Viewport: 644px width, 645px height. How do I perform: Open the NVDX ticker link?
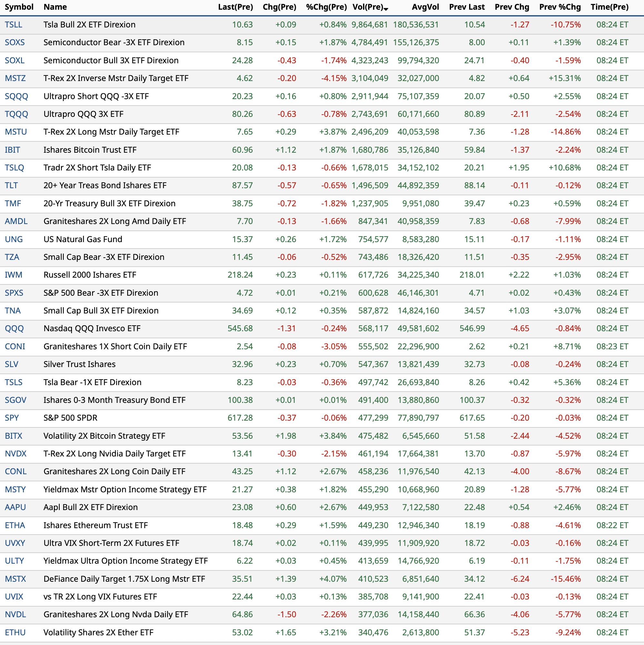point(15,454)
